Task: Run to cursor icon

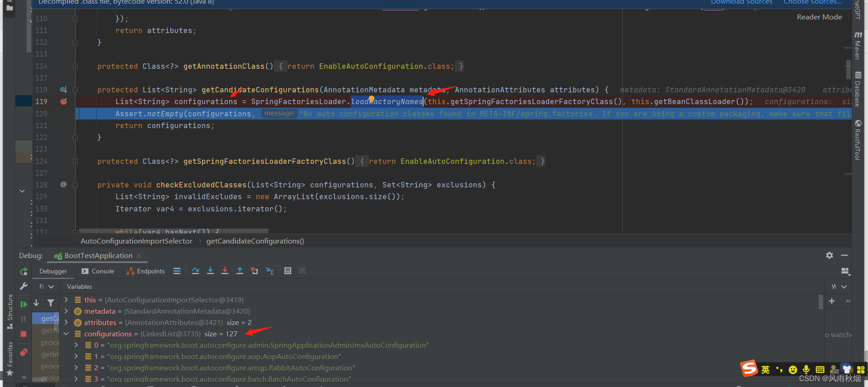Action: (x=270, y=271)
